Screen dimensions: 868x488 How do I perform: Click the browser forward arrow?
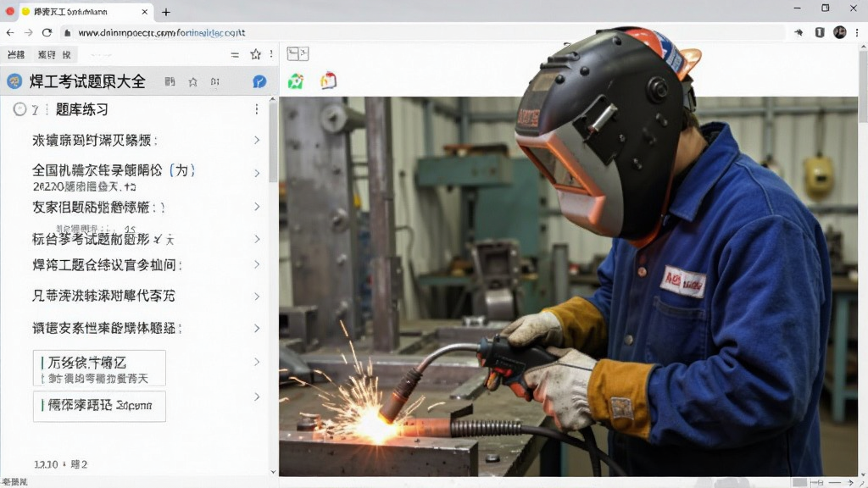pos(28,33)
